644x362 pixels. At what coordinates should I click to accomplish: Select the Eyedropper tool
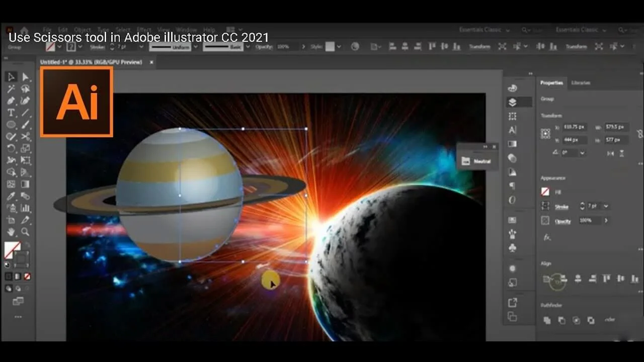[11, 197]
